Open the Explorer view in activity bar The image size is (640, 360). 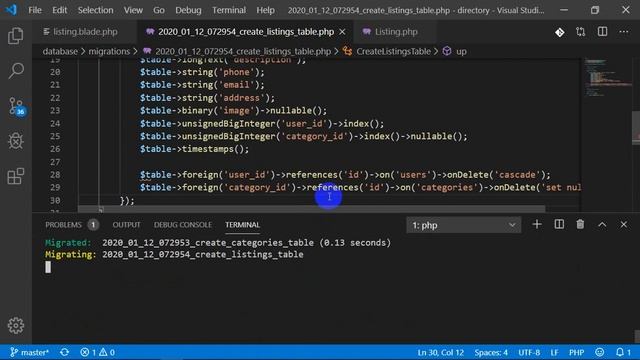pos(16,36)
